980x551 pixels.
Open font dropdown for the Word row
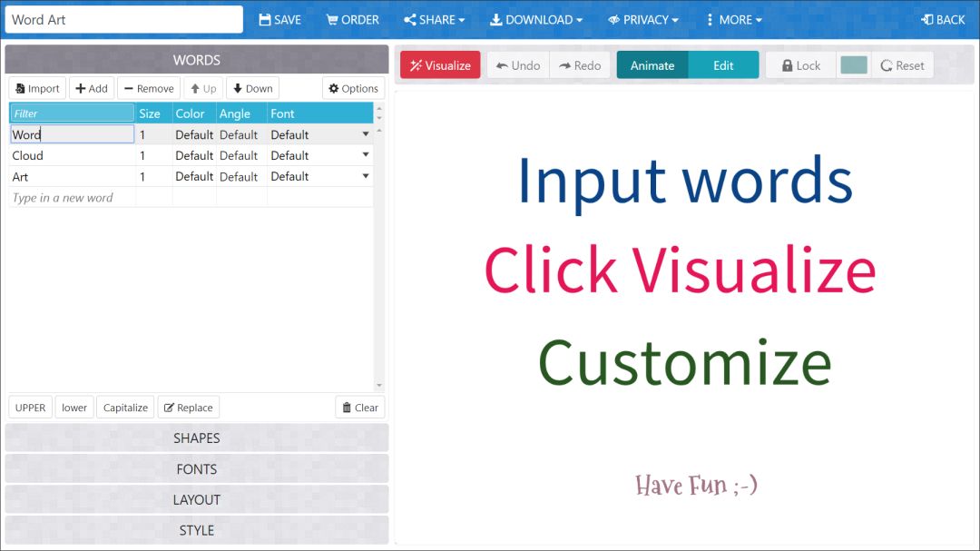[x=365, y=134]
